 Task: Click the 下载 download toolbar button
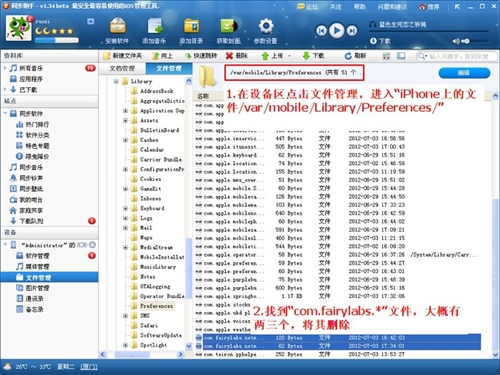pyautogui.click(x=313, y=56)
